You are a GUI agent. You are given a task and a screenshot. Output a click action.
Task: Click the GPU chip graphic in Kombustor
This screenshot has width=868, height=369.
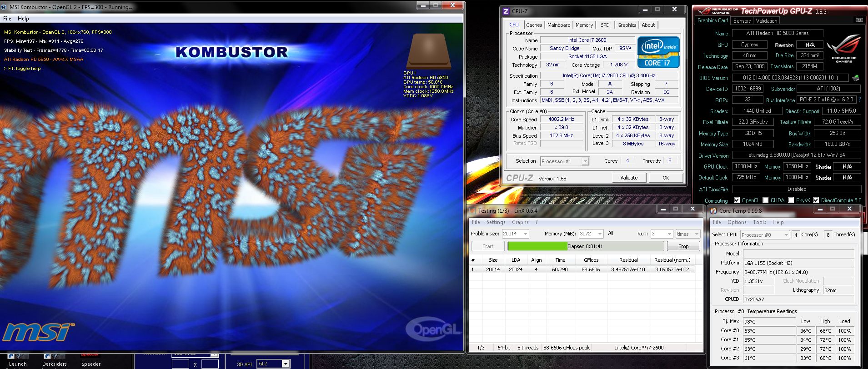[x=429, y=51]
